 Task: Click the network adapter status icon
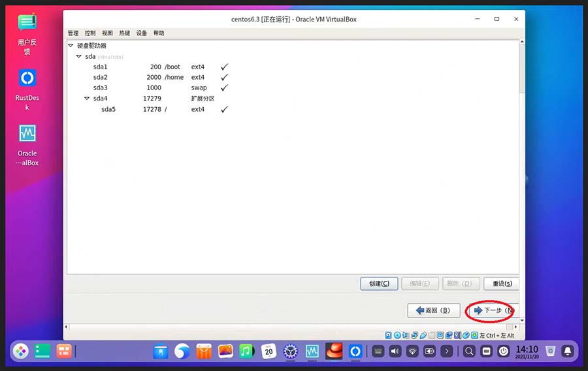point(414,335)
